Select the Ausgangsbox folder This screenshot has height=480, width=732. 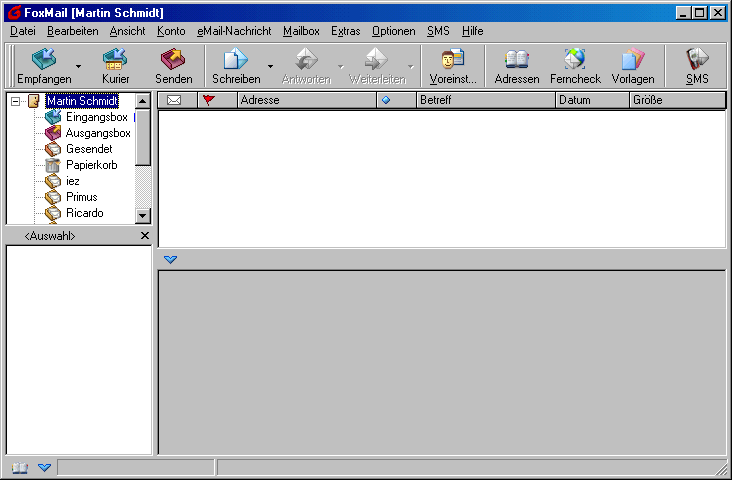coord(98,133)
